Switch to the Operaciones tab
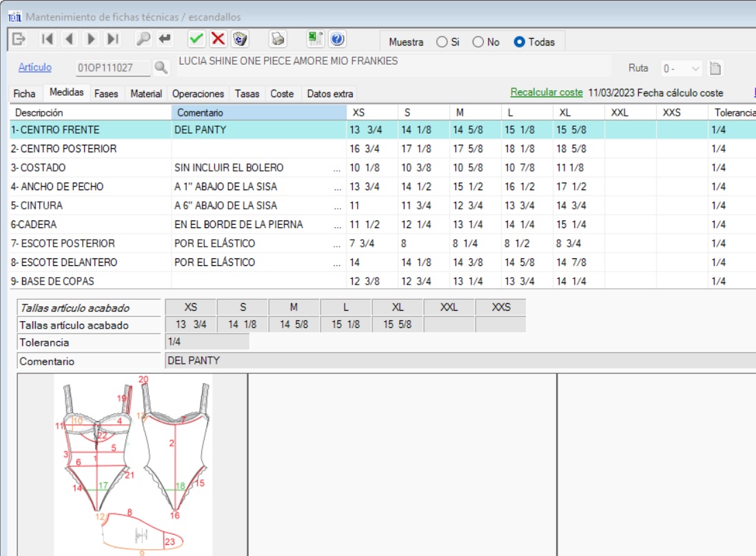Viewport: 756px width, 556px height. (198, 94)
